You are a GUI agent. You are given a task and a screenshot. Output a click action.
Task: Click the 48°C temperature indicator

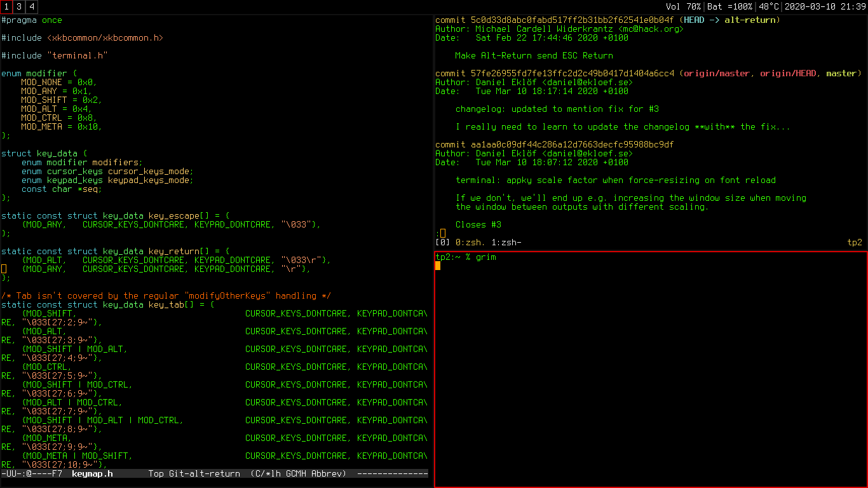(x=768, y=7)
